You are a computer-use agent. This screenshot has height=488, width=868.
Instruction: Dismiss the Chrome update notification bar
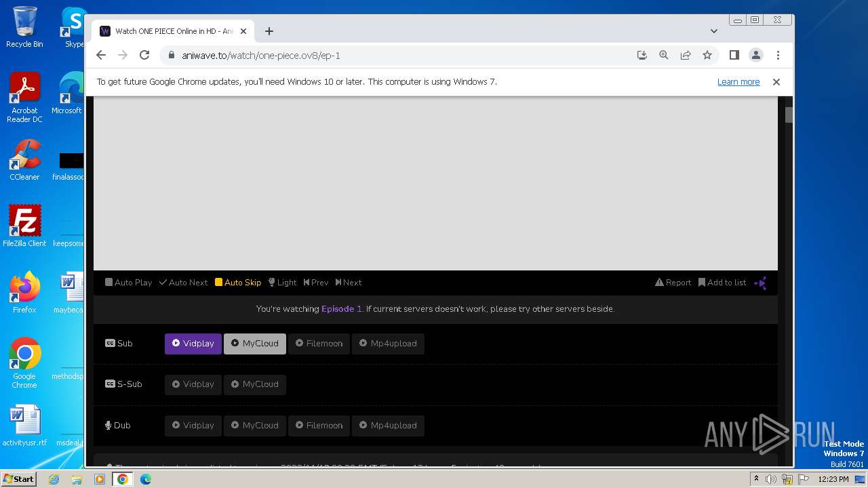point(776,82)
